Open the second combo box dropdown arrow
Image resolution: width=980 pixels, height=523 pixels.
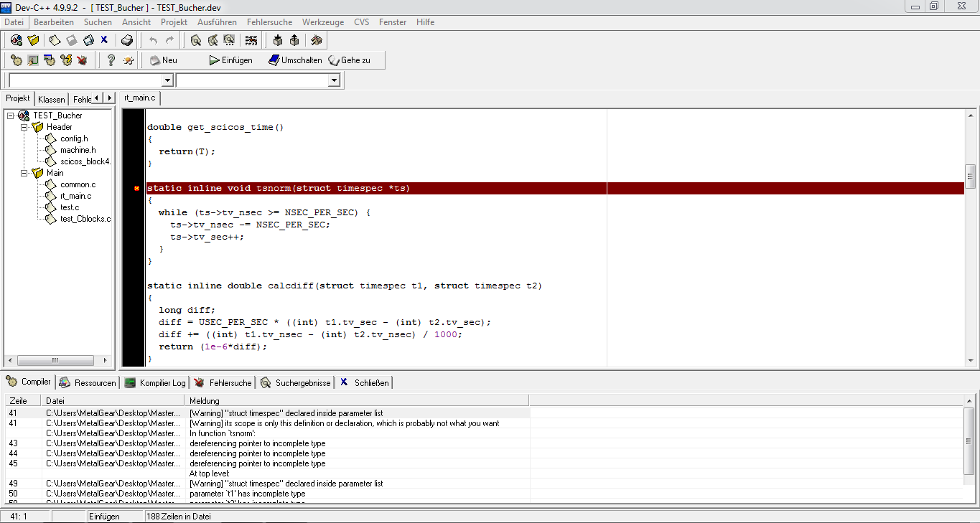click(x=333, y=80)
